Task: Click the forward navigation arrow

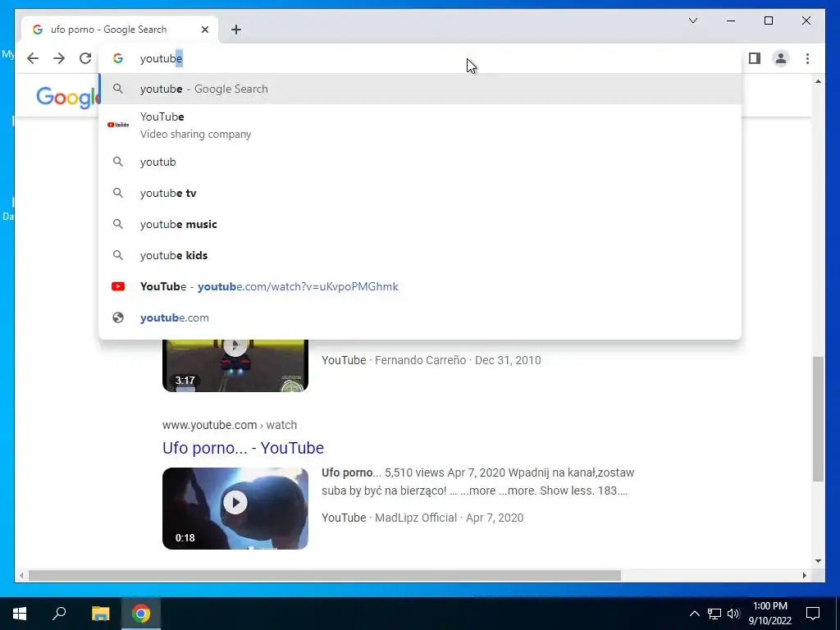Action: point(59,58)
